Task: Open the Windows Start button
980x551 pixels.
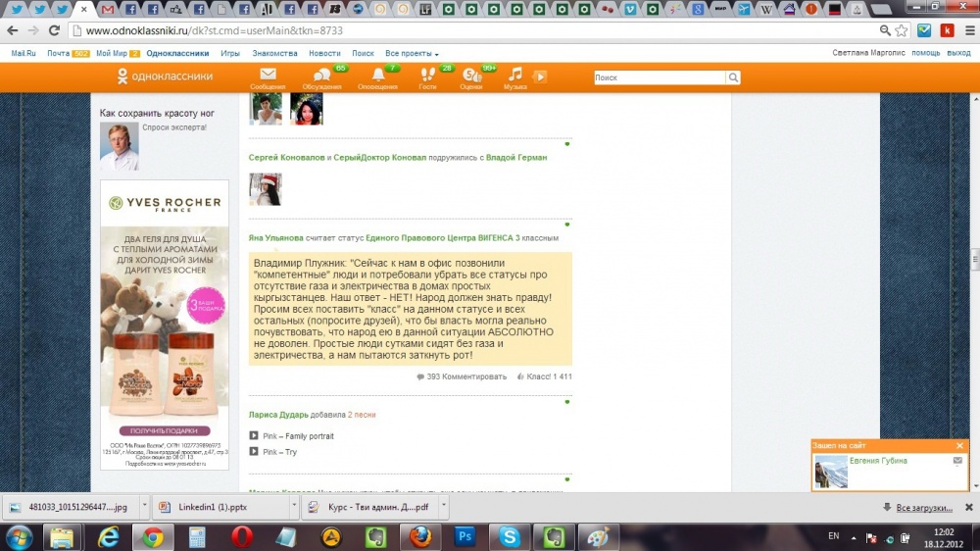Action: point(20,537)
